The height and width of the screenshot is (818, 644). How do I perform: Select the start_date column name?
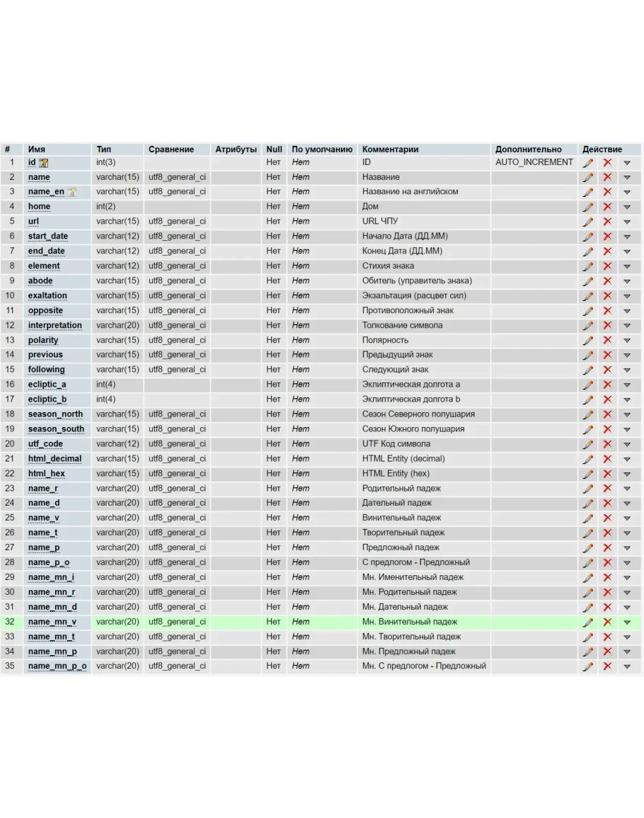pos(48,237)
